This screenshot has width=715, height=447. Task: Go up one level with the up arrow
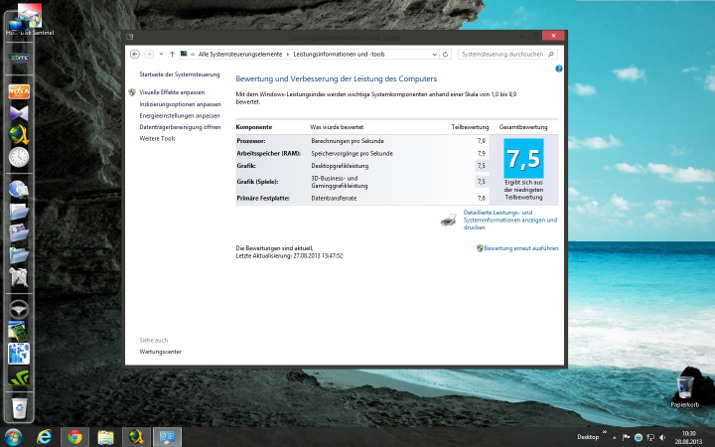coord(172,54)
